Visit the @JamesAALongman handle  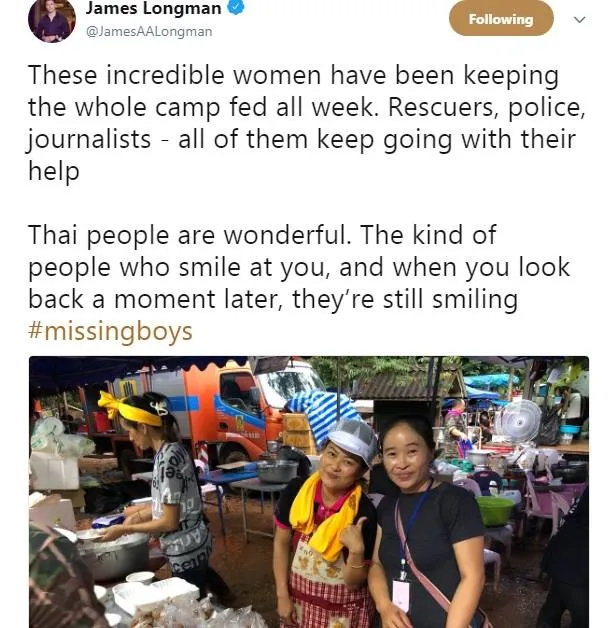(x=149, y=32)
